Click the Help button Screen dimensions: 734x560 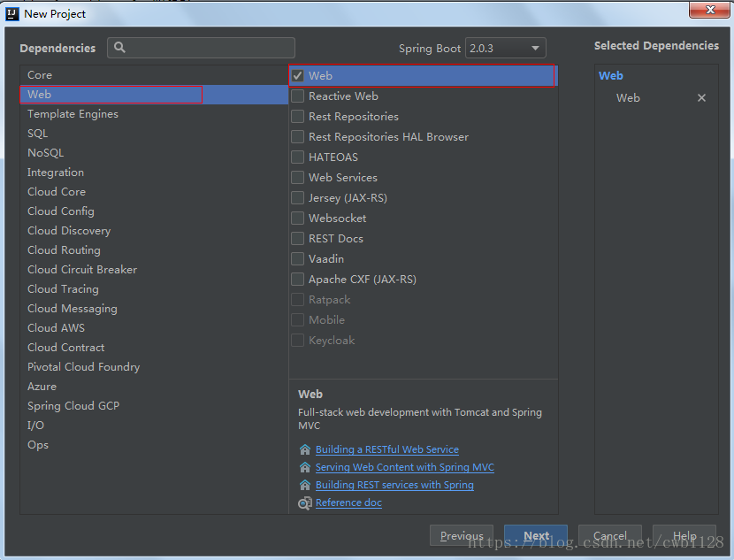[x=684, y=535]
